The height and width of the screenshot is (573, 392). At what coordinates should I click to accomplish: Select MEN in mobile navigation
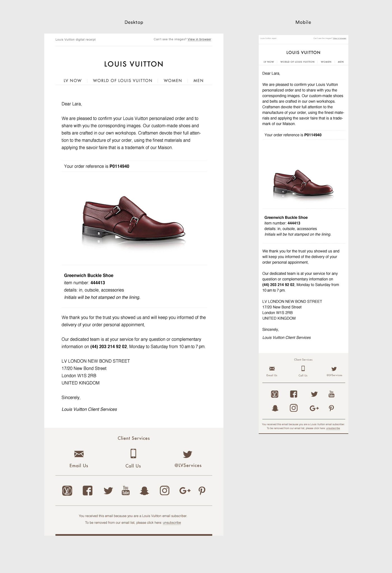(x=341, y=62)
